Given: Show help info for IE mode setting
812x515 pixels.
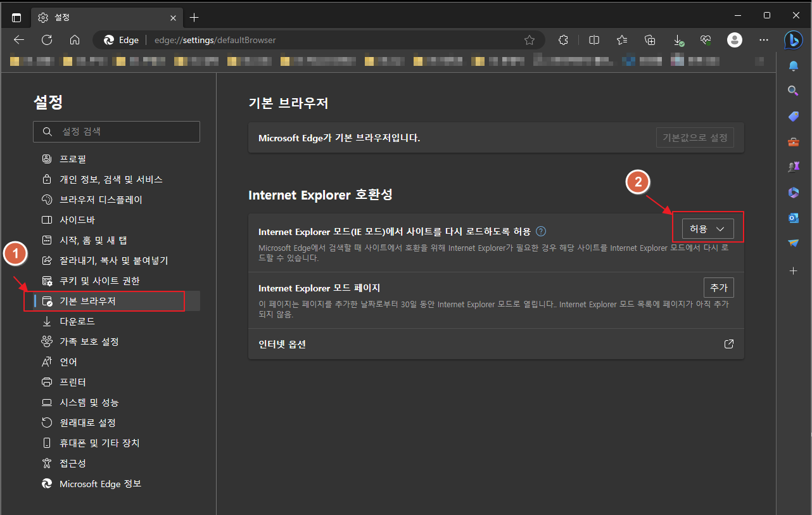Looking at the screenshot, I should point(540,231).
